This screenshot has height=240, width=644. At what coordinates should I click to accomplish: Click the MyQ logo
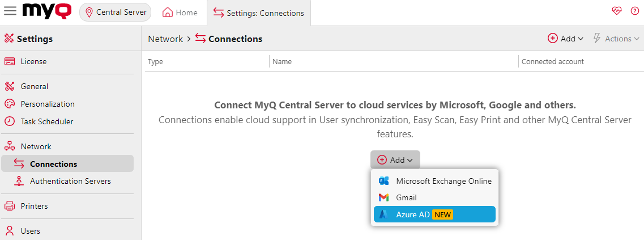48,11
